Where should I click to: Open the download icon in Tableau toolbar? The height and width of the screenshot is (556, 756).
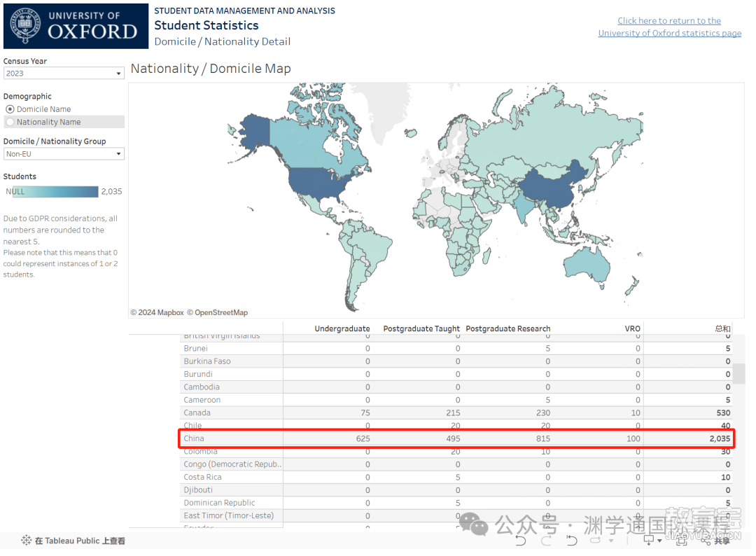tap(649, 540)
